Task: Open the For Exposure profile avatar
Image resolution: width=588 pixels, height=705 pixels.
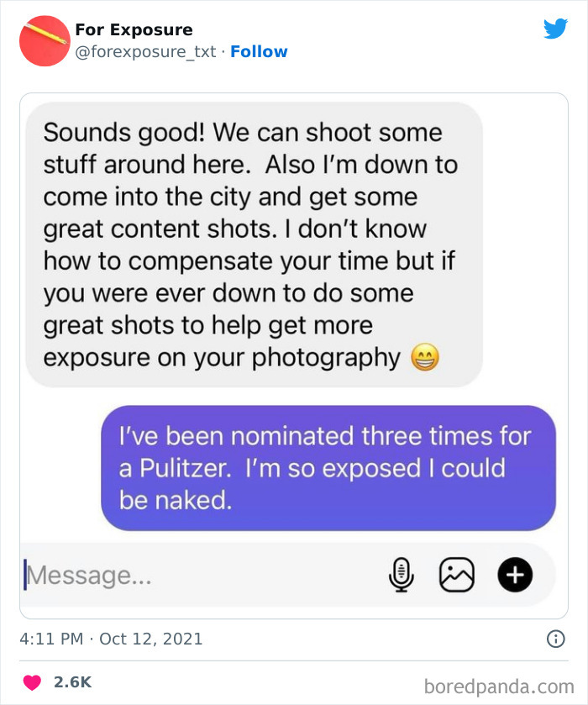Action: tap(44, 40)
